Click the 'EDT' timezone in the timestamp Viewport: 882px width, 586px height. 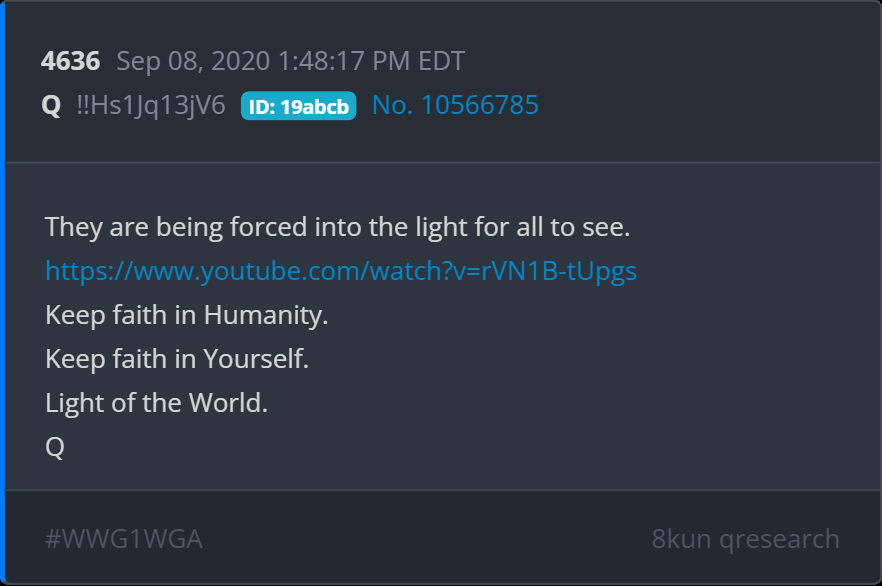[x=441, y=61]
